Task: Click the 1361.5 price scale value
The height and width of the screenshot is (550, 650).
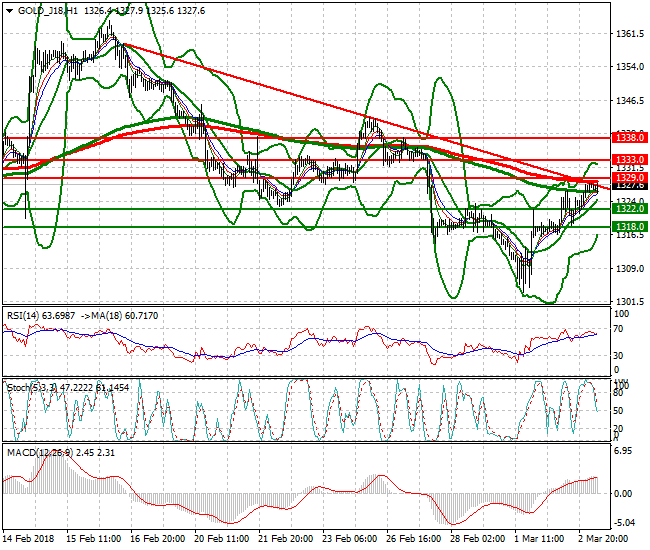Action: [x=630, y=34]
